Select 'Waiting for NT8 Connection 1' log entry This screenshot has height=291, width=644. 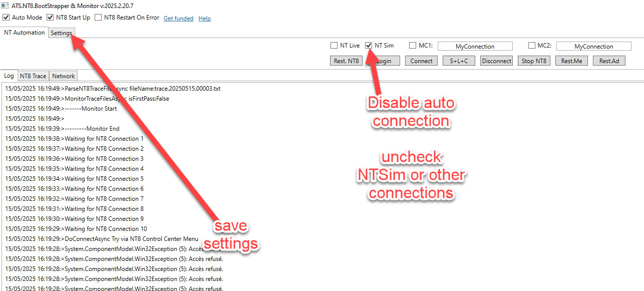coord(74,139)
